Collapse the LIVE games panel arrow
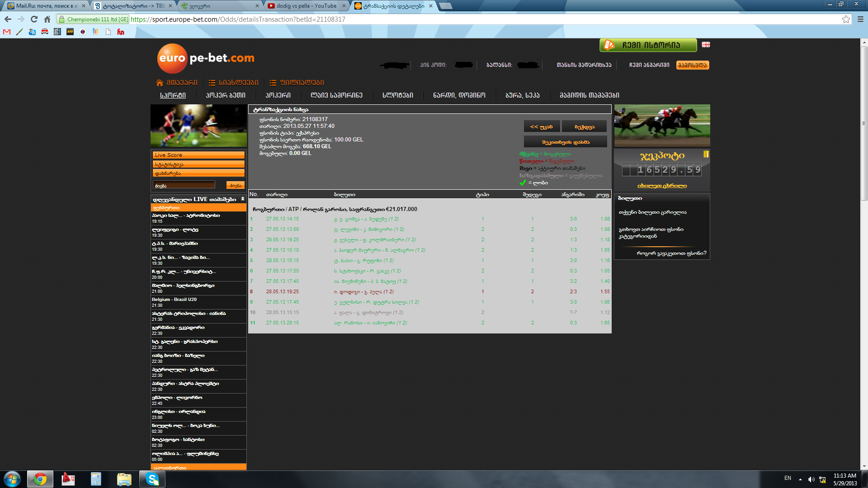 pyautogui.click(x=243, y=199)
